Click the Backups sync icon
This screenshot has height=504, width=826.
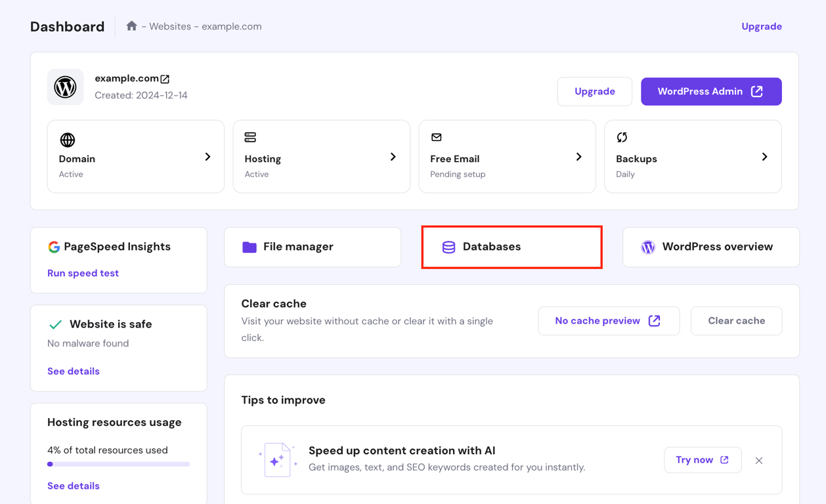click(622, 138)
